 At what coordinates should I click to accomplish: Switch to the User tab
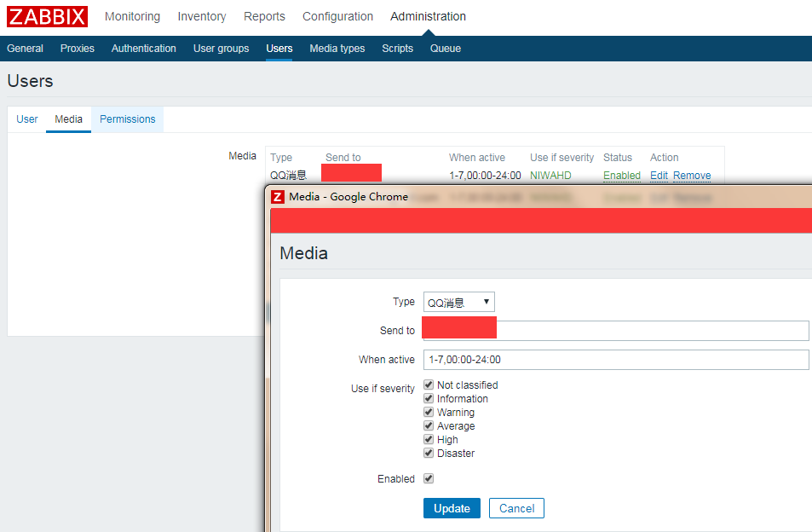point(27,119)
